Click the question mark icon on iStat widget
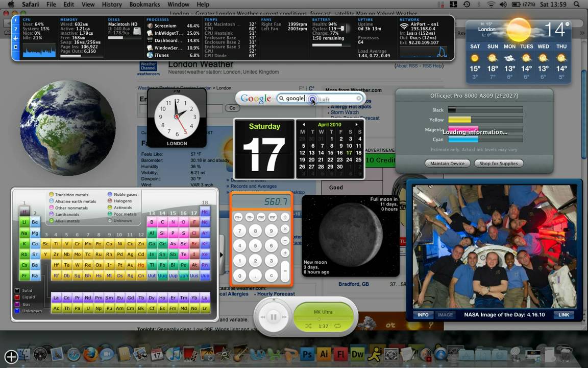Viewport: 588px width, 368px height. pyautogui.click(x=15, y=29)
